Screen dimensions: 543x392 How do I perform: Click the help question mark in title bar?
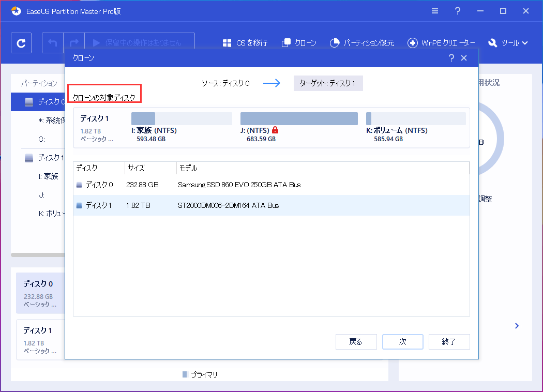pos(458,11)
